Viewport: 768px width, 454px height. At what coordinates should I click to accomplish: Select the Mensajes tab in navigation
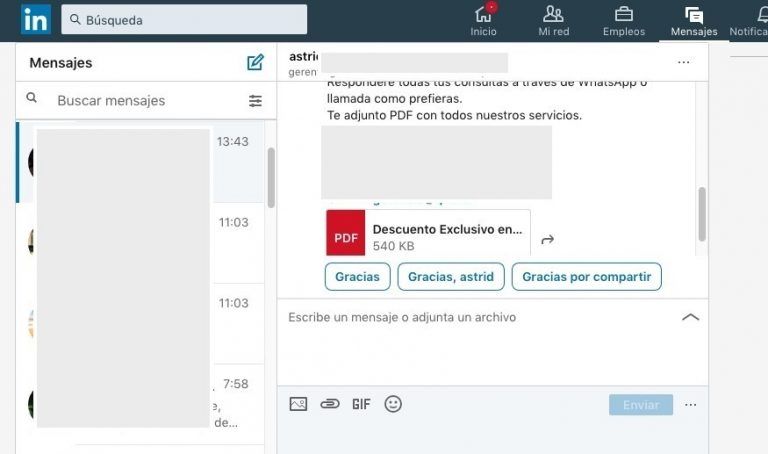tap(694, 21)
